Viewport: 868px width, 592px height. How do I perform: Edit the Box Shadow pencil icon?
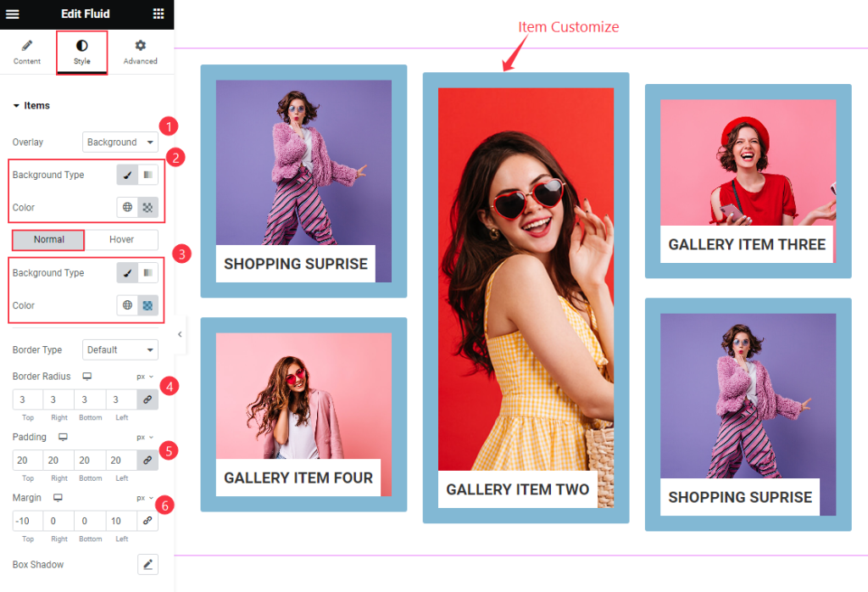tap(147, 564)
